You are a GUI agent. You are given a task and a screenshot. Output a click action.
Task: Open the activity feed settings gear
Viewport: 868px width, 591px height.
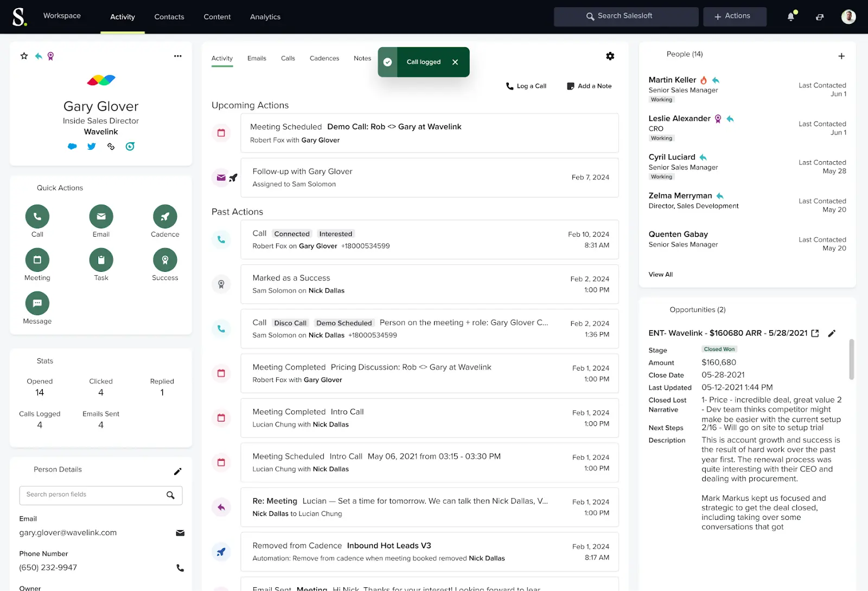coord(610,56)
